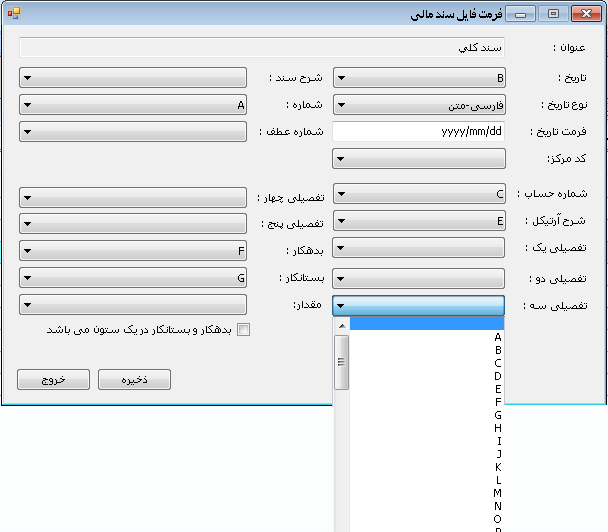The width and height of the screenshot is (608, 532).
Task: Choose L from the dropdown list
Action: [427, 480]
